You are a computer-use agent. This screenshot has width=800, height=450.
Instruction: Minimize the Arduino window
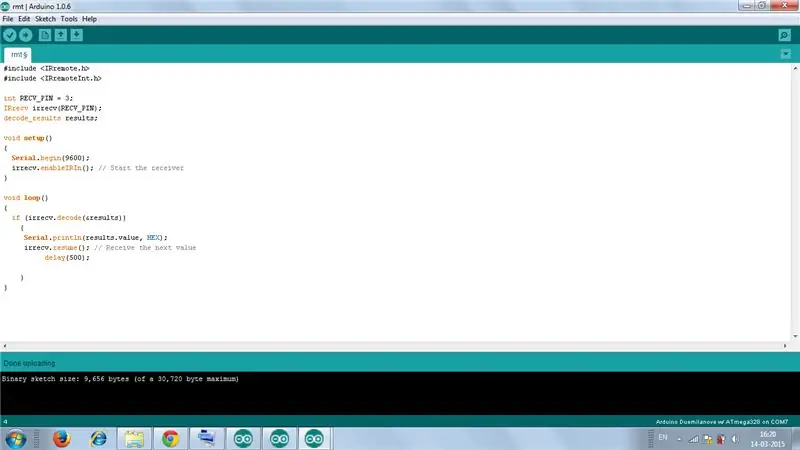pyautogui.click(x=746, y=5)
